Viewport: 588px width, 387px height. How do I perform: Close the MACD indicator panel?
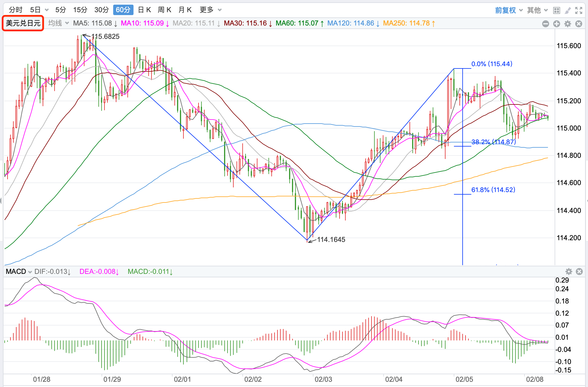(579, 272)
